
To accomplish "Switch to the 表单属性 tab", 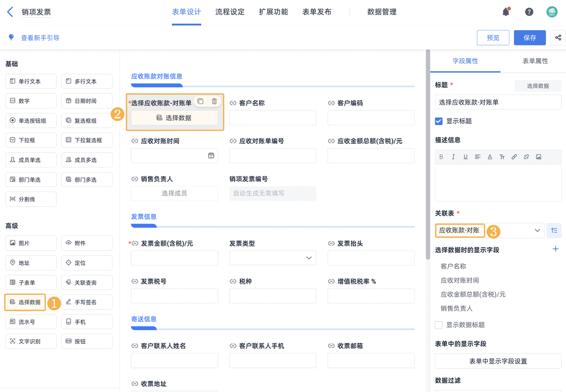I will tap(535, 61).
